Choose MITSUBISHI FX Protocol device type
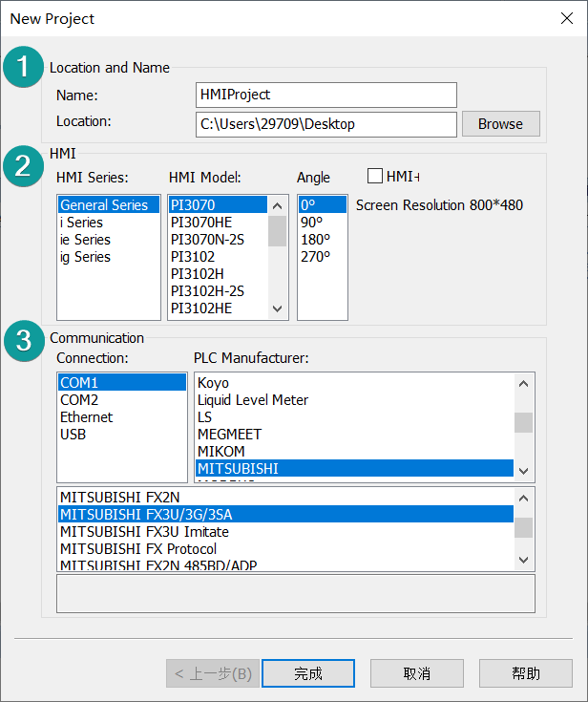This screenshot has width=588, height=702. pos(138,549)
